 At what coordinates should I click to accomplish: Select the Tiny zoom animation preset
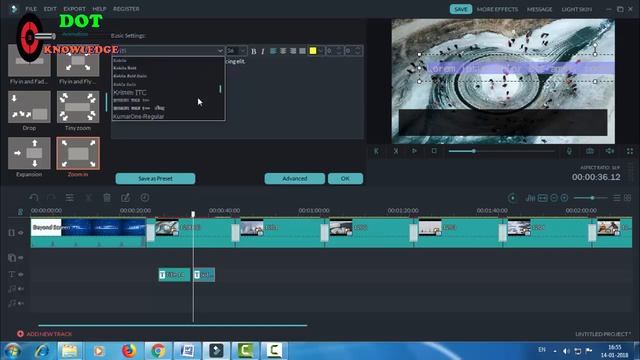pos(78,107)
